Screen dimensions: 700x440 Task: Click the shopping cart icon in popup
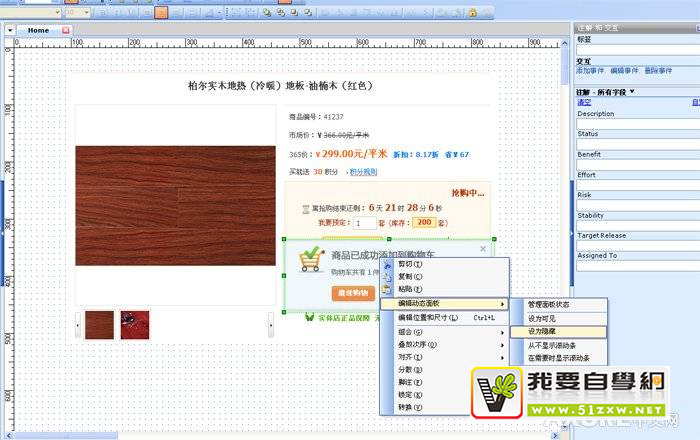point(311,261)
